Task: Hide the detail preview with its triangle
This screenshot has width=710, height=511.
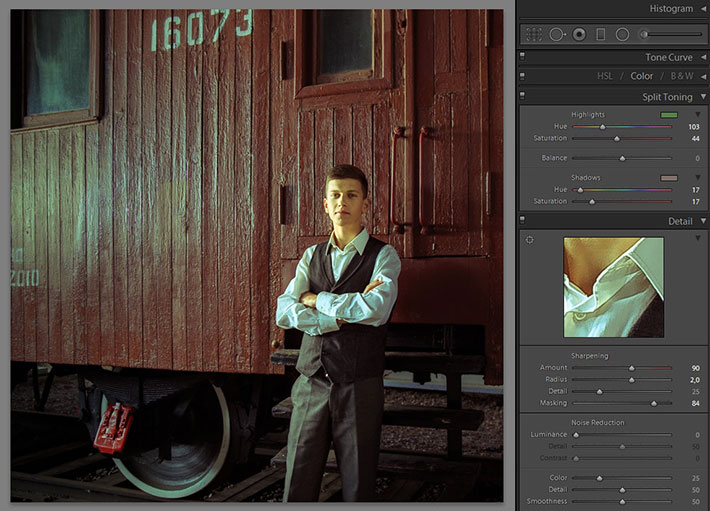Action: coord(698,239)
